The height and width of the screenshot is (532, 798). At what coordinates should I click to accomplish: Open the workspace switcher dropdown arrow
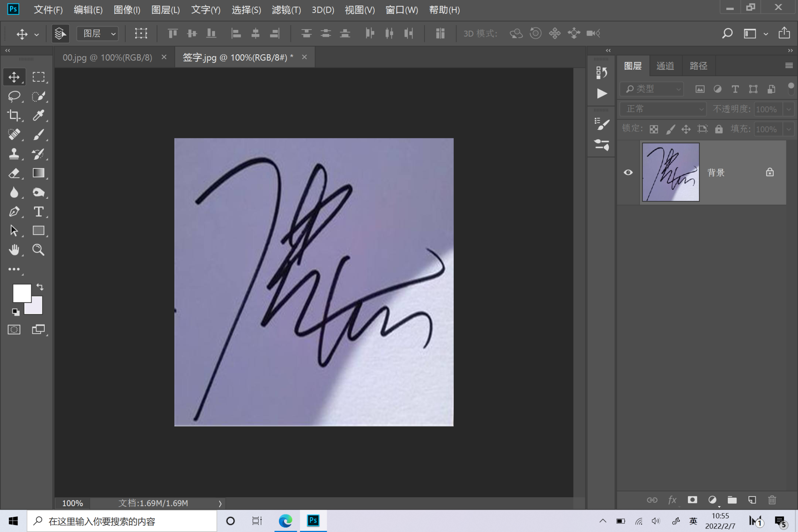tap(765, 34)
